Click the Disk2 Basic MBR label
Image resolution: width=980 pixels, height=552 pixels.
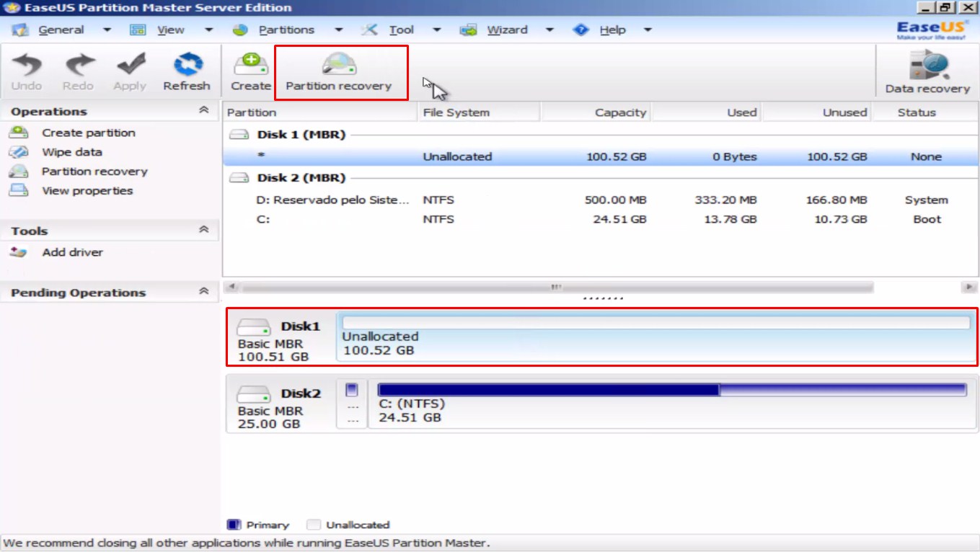point(270,411)
